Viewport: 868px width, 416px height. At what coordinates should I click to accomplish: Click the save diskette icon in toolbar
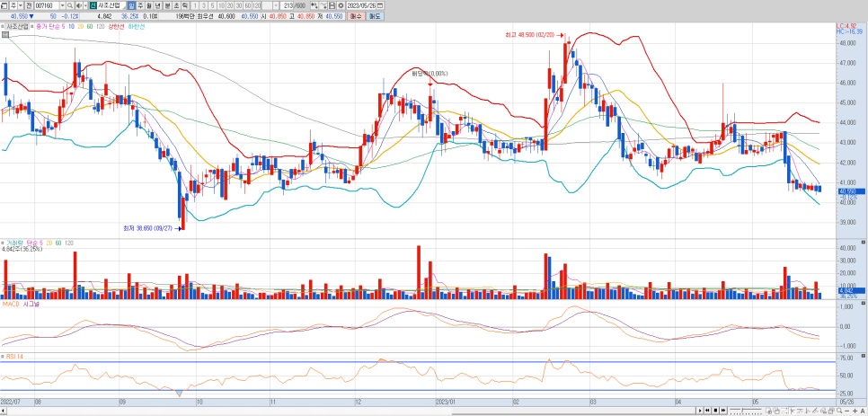pyautogui.click(x=332, y=5)
